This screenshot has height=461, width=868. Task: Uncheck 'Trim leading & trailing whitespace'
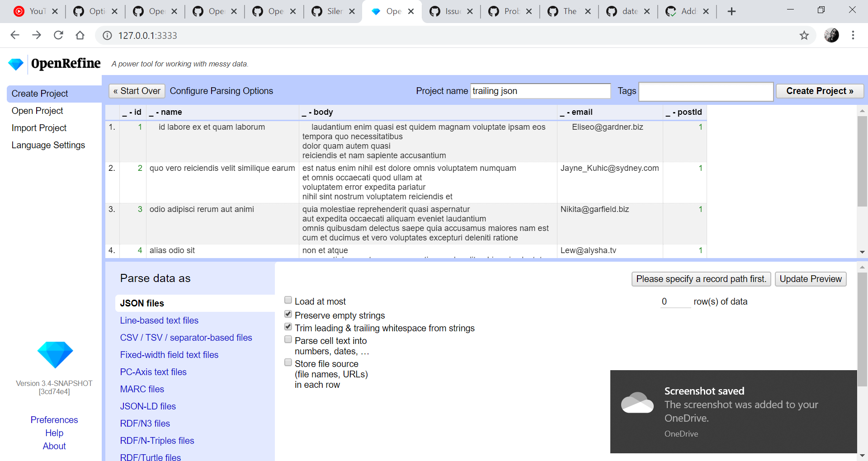pos(288,327)
